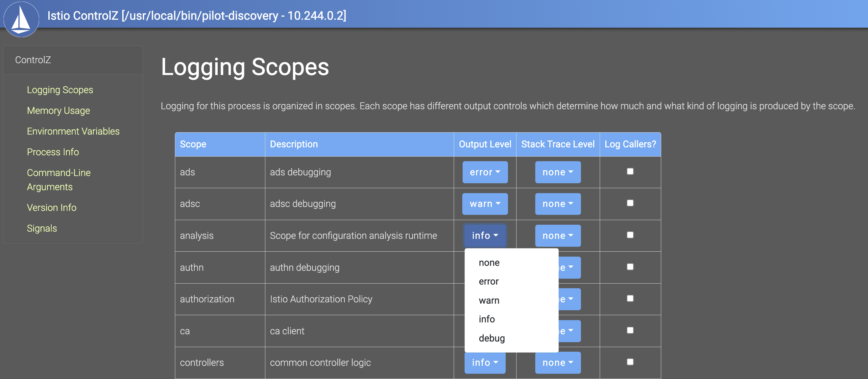Select info in the open level menu

511,319
